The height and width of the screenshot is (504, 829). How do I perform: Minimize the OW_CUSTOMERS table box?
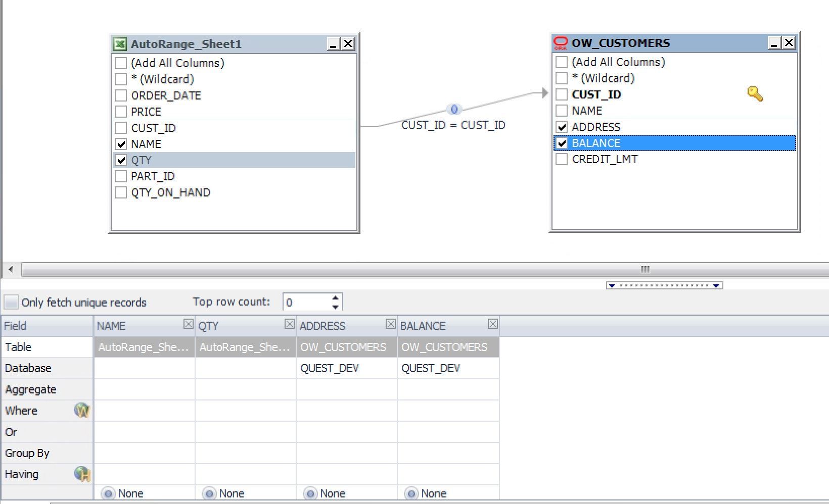coord(774,43)
